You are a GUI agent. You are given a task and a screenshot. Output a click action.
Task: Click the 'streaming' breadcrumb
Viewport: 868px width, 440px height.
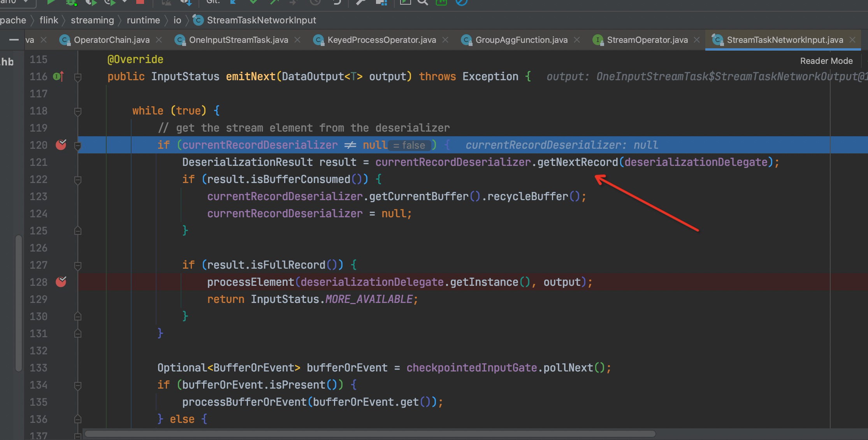click(92, 20)
